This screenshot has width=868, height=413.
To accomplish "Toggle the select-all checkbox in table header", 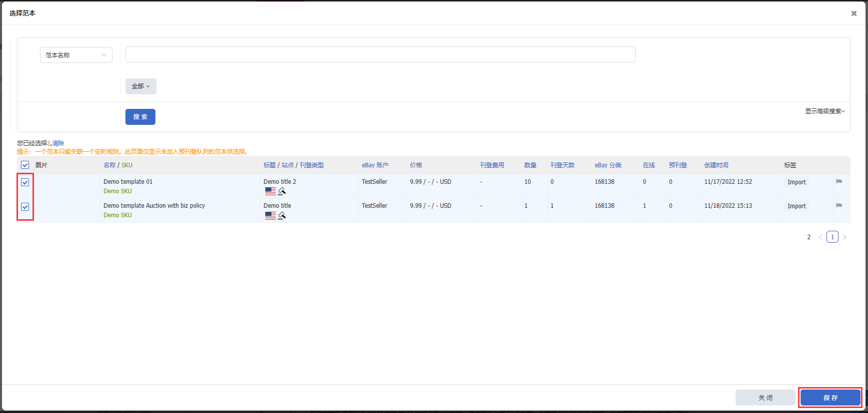I will tap(25, 165).
